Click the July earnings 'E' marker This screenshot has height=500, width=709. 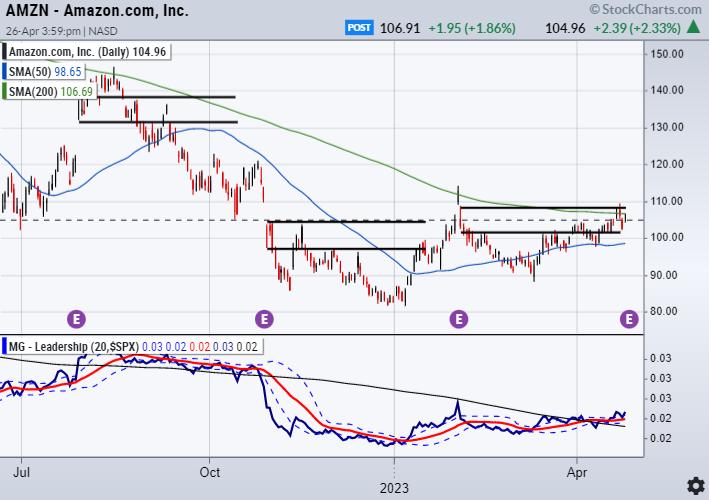tap(76, 319)
